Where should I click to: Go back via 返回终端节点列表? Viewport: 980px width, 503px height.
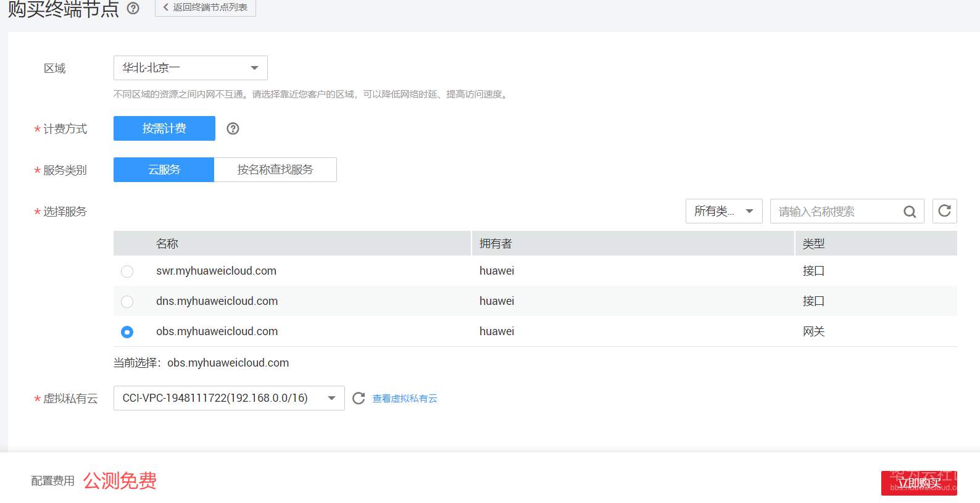[206, 7]
